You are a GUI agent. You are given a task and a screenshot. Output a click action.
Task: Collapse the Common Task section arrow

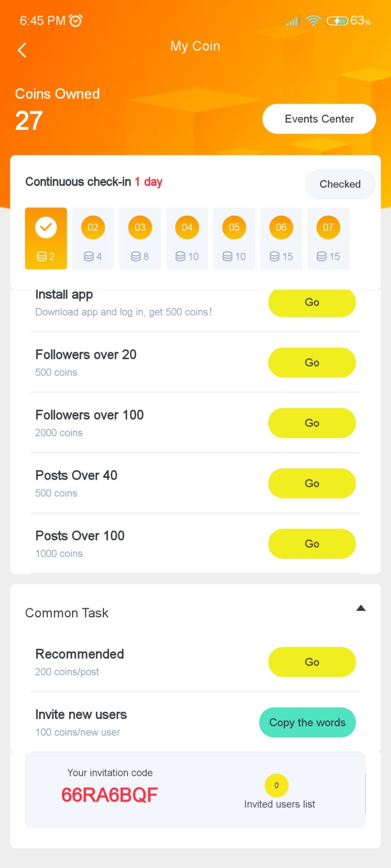tap(361, 608)
